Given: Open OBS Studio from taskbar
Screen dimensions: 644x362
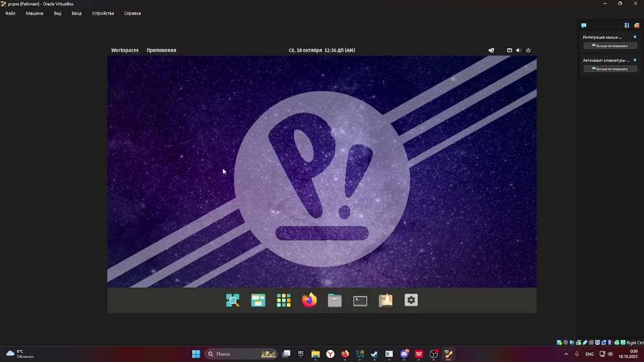Looking at the screenshot, I should pos(434,354).
